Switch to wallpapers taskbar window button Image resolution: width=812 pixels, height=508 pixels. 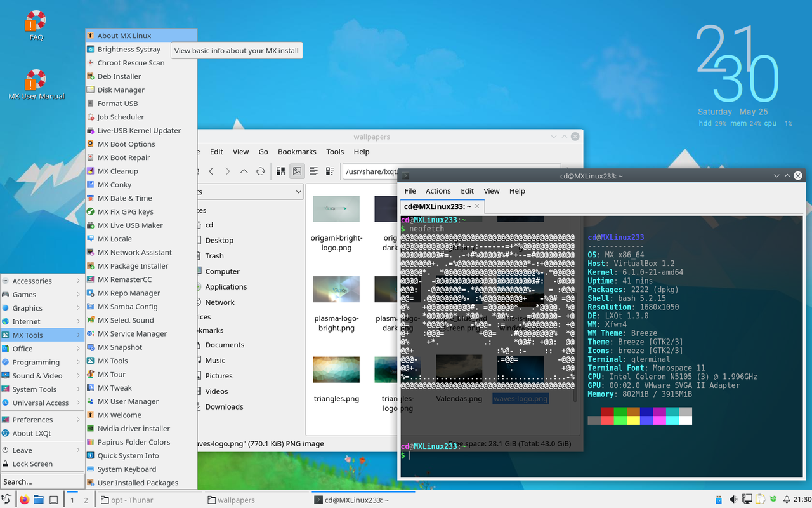pos(258,500)
